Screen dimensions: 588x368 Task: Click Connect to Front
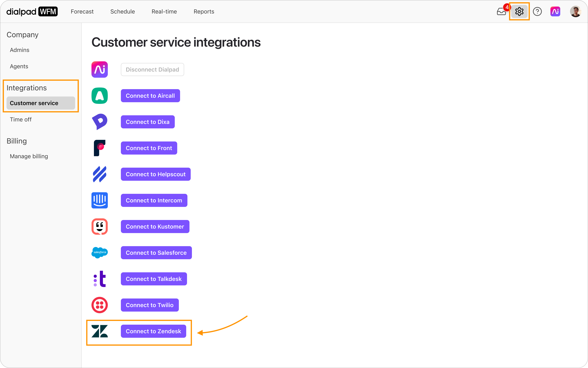coord(149,148)
